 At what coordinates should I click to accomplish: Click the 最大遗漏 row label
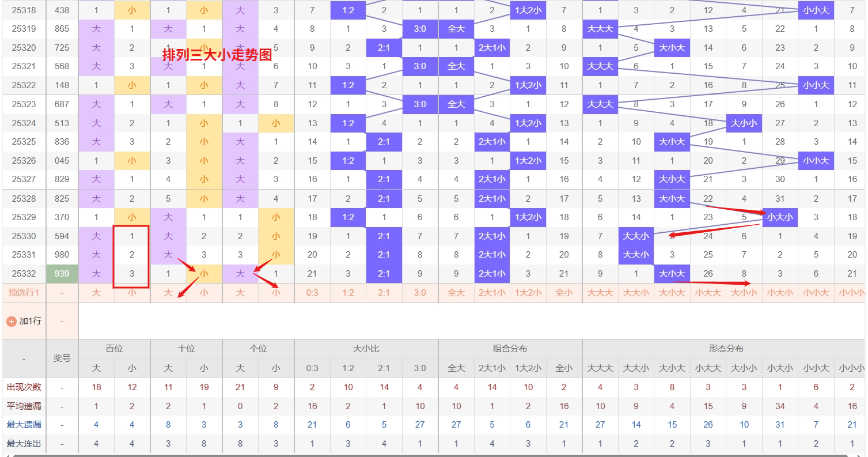(24, 425)
